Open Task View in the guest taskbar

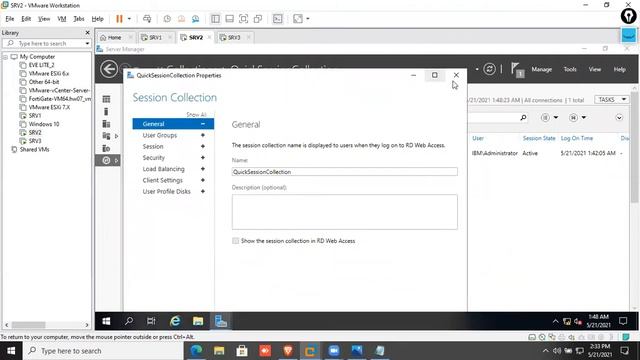pos(151,321)
